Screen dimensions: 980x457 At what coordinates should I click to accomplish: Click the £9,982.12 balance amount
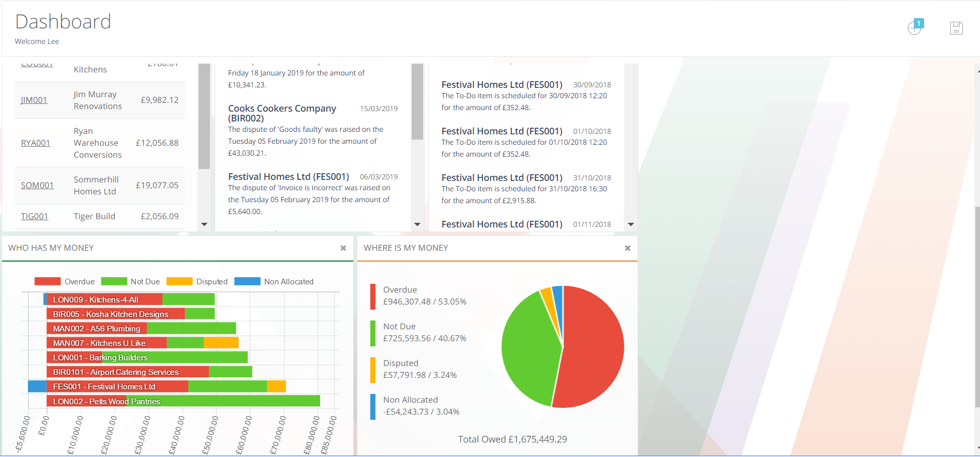[x=160, y=100]
